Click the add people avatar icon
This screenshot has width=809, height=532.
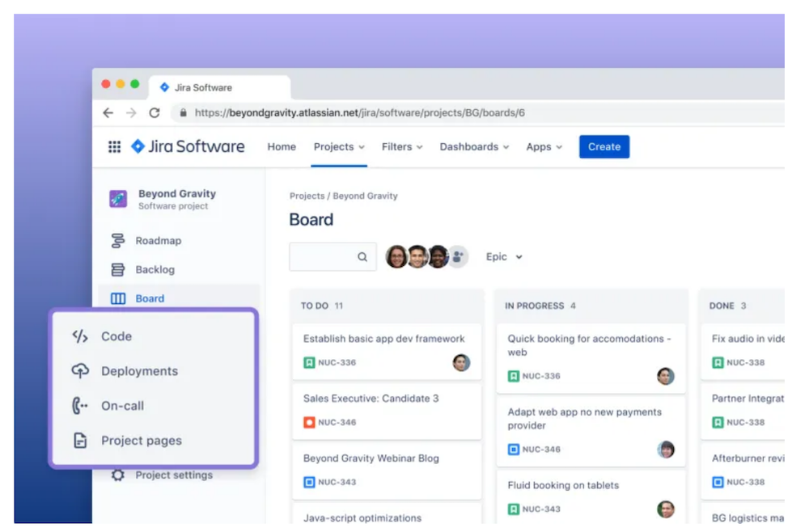click(458, 257)
